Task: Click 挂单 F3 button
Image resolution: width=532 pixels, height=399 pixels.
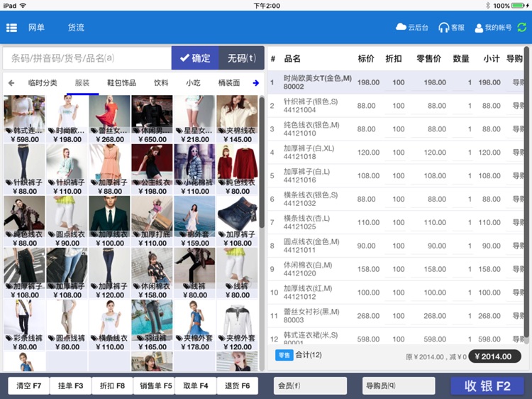Action: [70, 386]
